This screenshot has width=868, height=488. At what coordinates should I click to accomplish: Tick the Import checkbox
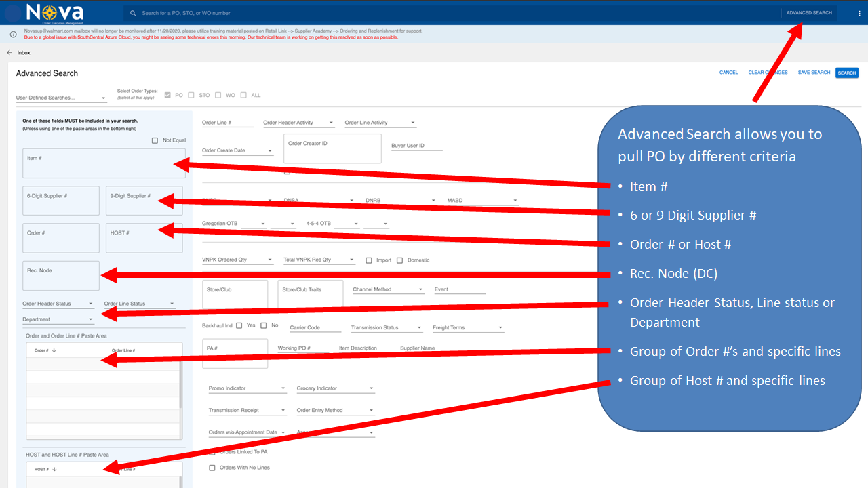[369, 260]
